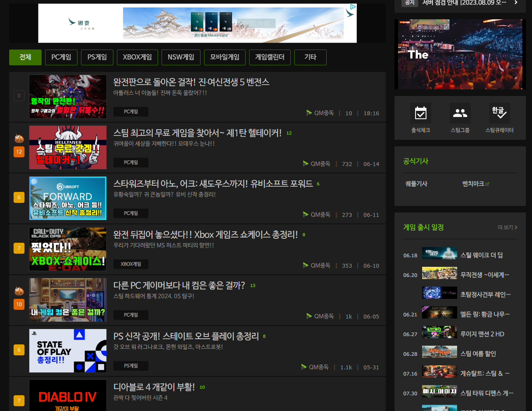Open the gaming room PC post thumbnail
Image resolution: width=532 pixels, height=411 pixels.
pyautogui.click(x=68, y=300)
